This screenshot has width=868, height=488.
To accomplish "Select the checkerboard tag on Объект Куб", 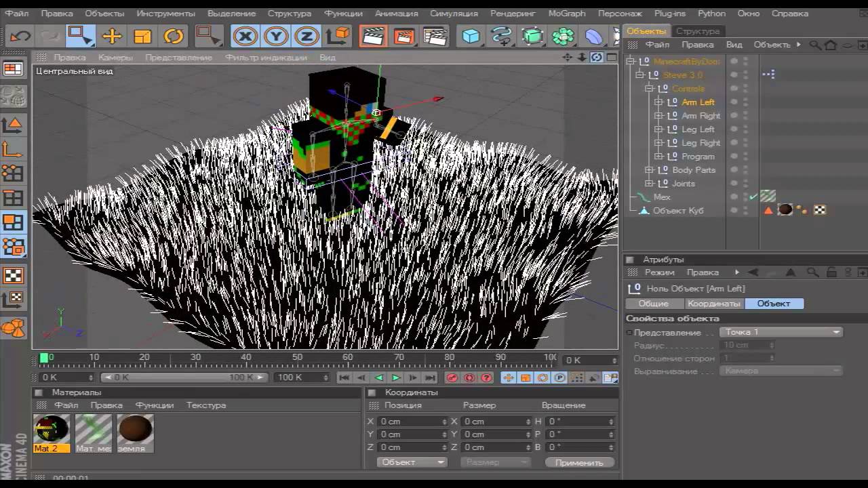I will [x=820, y=210].
